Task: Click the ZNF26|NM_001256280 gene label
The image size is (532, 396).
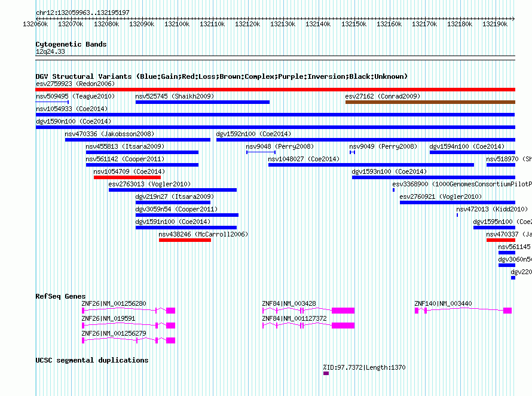Action: point(114,303)
